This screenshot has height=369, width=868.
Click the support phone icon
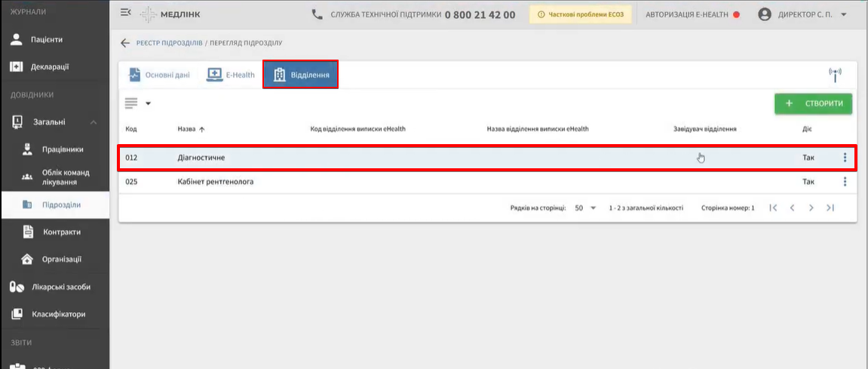coord(317,15)
